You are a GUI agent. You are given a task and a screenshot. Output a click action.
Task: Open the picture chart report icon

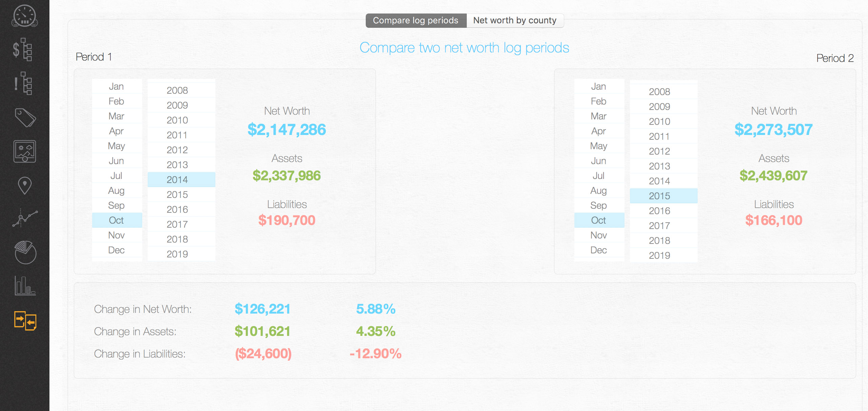coord(25,151)
